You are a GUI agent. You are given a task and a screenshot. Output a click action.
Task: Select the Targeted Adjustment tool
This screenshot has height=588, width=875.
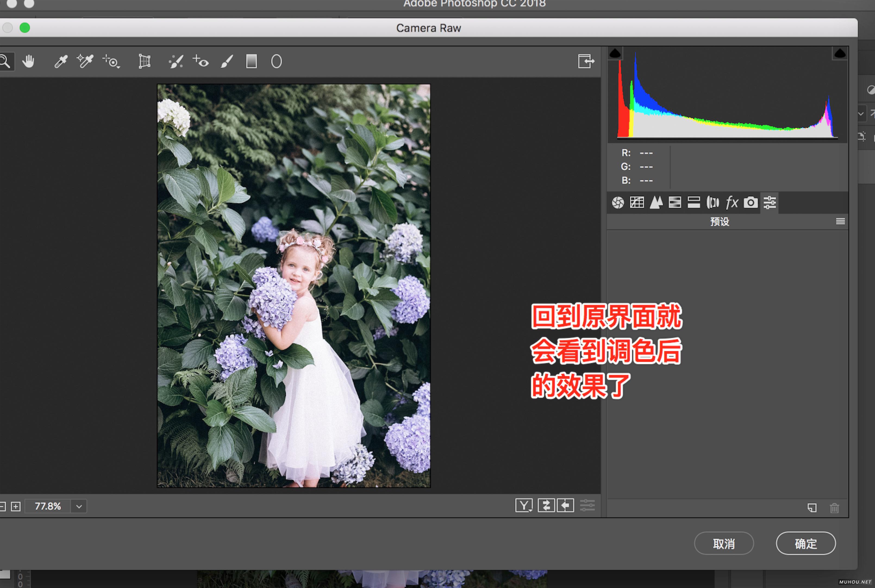[111, 61]
